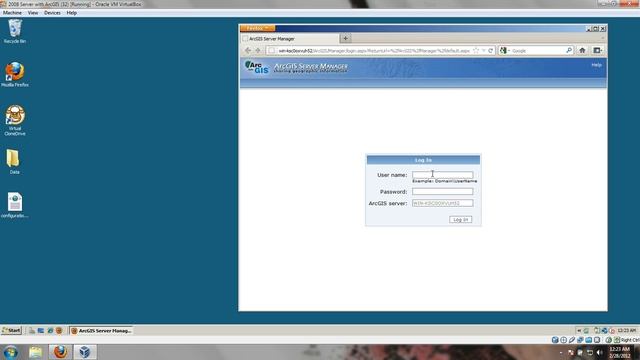
Task: Switch to VirtualBox on the host taskbar
Action: [84, 352]
